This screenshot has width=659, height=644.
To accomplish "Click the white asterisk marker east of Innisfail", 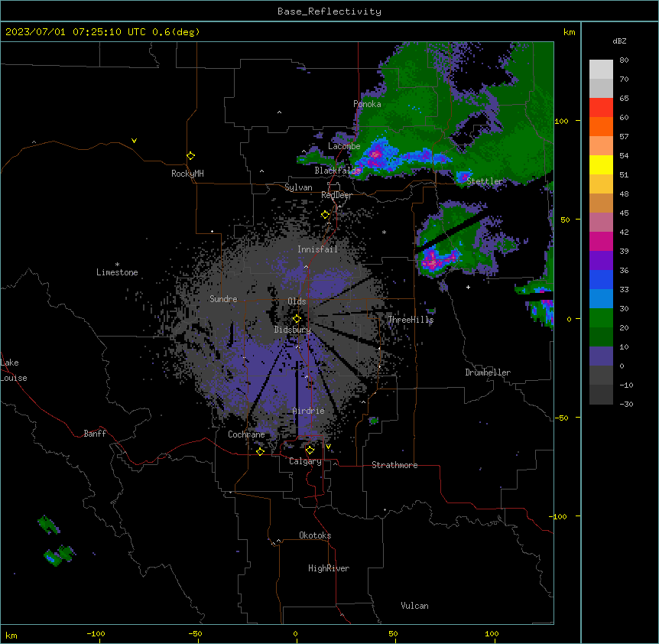I will (384, 232).
